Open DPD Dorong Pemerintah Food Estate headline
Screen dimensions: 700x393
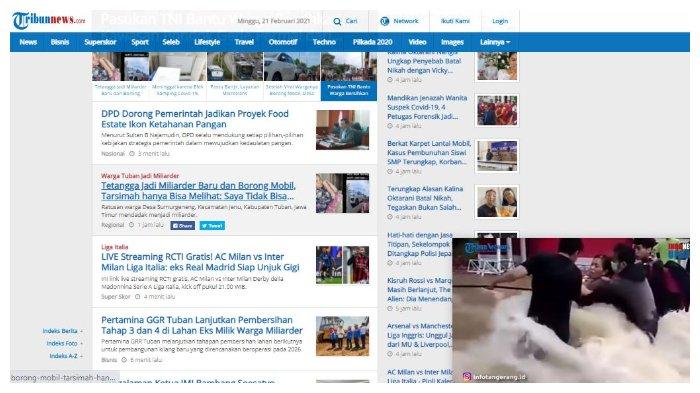195,119
